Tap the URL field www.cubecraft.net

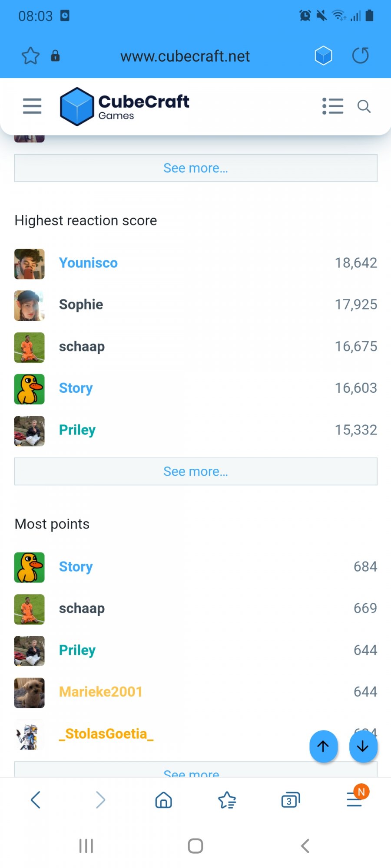click(185, 56)
